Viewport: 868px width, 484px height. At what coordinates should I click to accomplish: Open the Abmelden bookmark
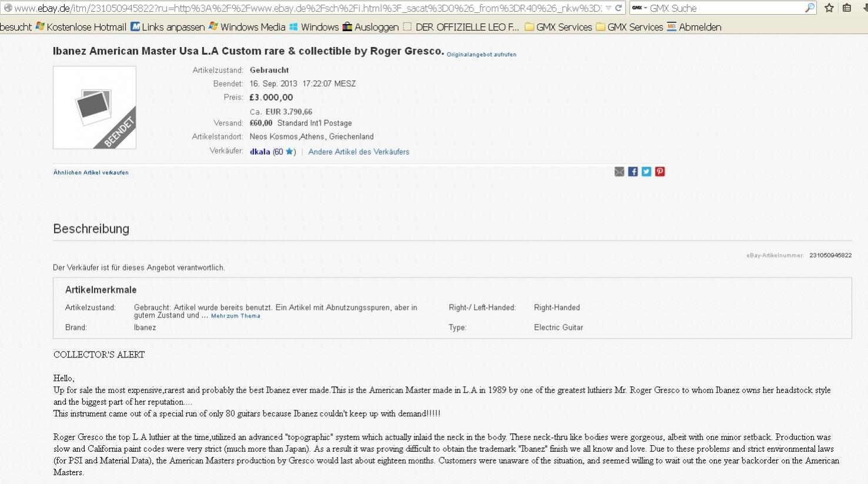tap(694, 27)
